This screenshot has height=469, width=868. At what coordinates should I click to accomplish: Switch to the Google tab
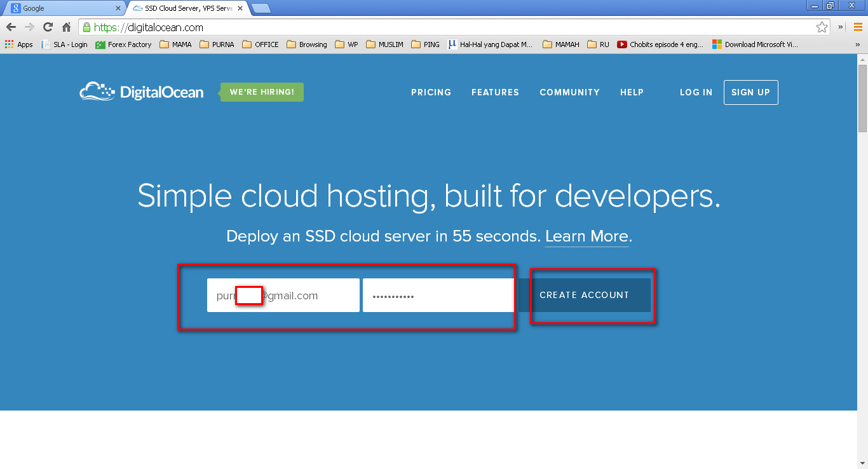[64, 8]
